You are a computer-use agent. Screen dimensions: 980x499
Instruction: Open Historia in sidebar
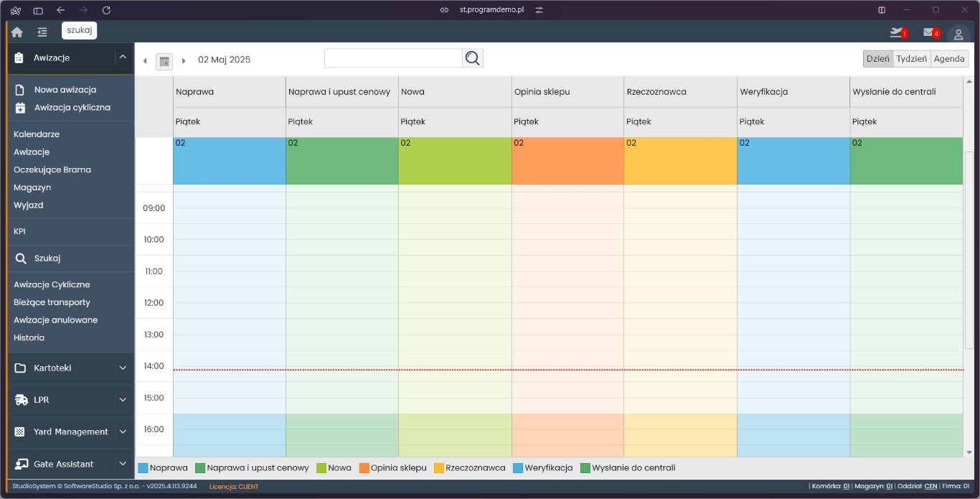(x=29, y=337)
